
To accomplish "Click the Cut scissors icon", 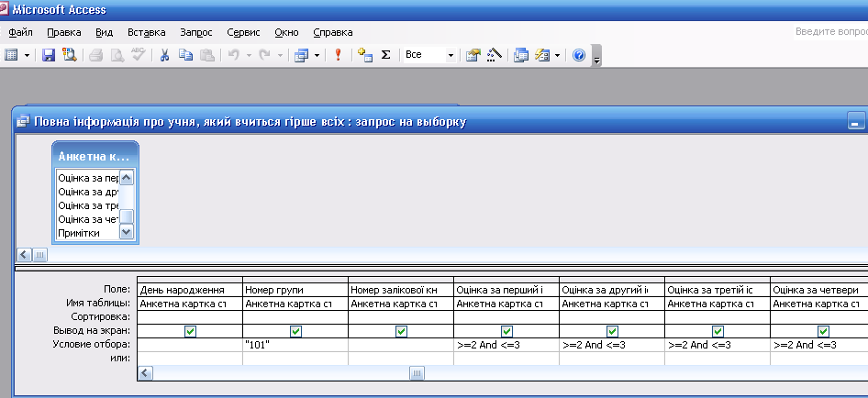I will (164, 55).
